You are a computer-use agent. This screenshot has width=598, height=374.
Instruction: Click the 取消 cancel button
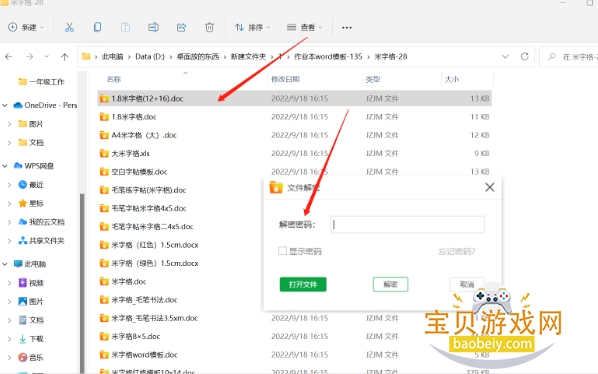point(467,284)
